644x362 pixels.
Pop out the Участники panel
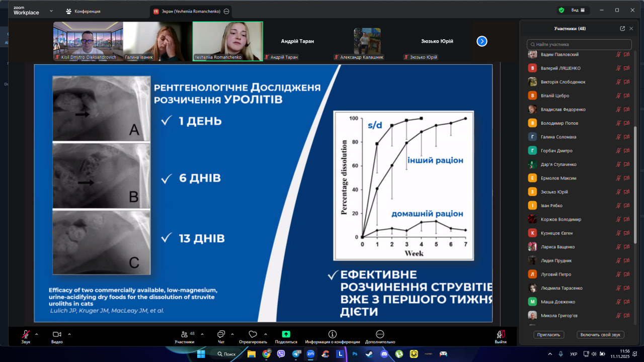(622, 29)
